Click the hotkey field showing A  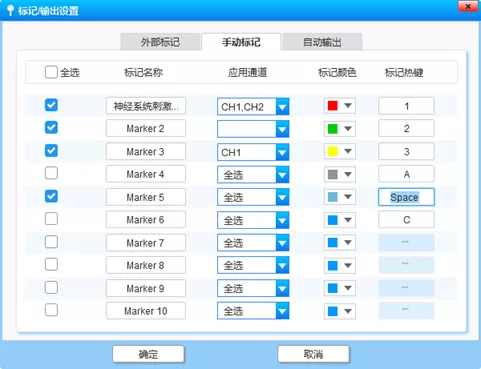point(406,174)
